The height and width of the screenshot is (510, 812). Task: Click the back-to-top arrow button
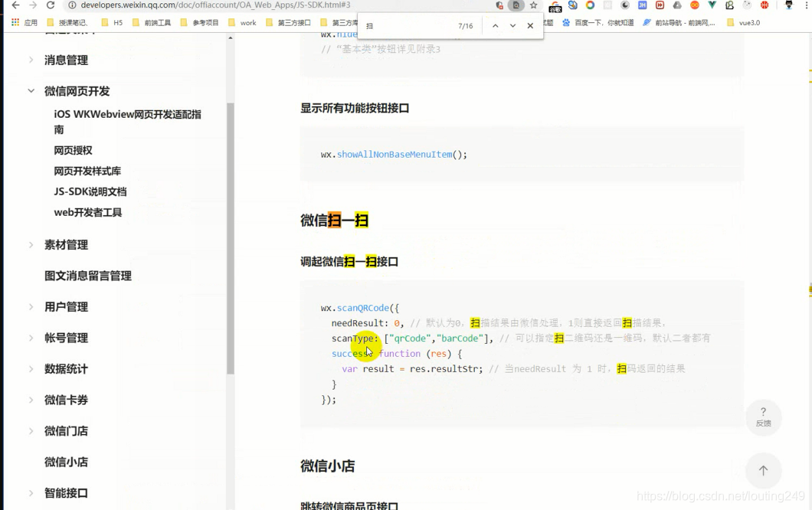point(763,470)
